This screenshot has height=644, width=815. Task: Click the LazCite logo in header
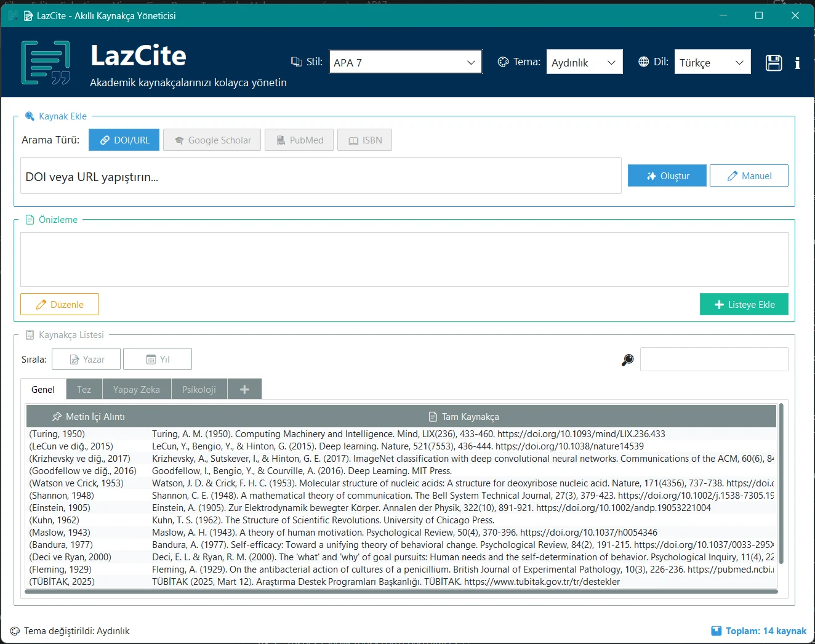(46, 62)
